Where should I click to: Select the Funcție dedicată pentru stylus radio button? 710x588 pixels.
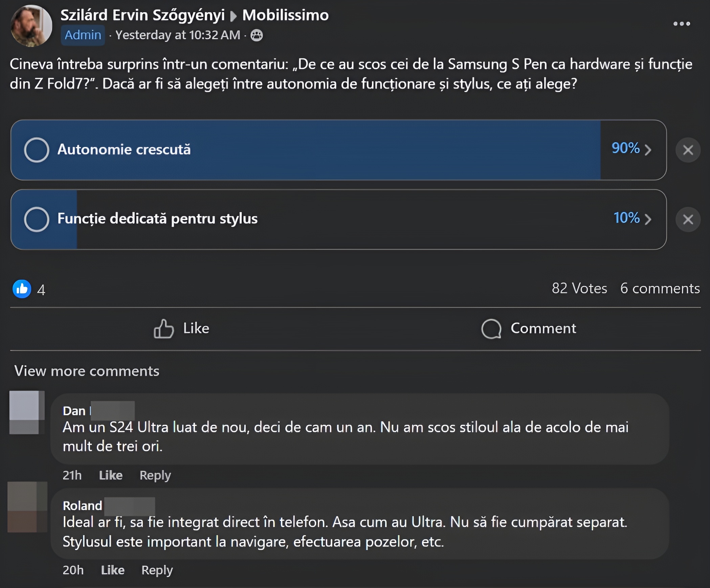point(37,219)
